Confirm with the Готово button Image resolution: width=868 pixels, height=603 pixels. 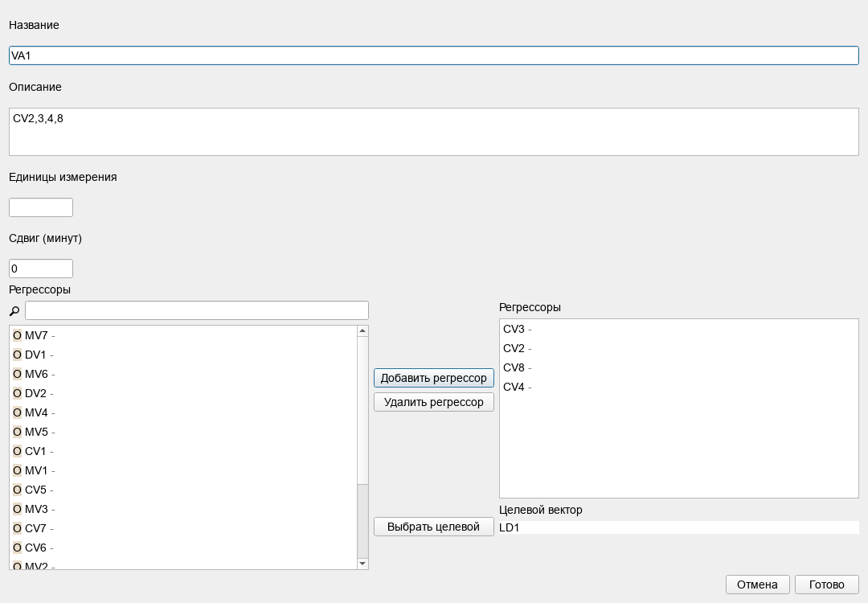827,585
